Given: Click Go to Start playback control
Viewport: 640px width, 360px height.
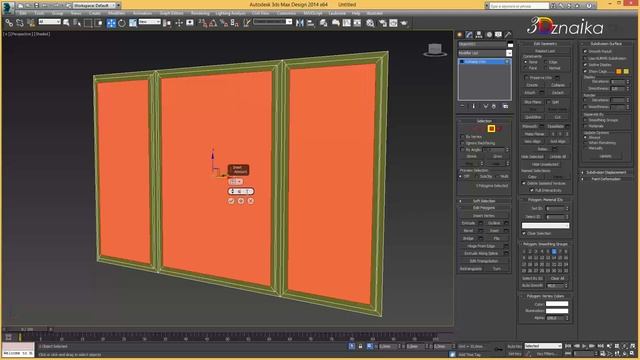Looking at the screenshot, I should click(568, 346).
